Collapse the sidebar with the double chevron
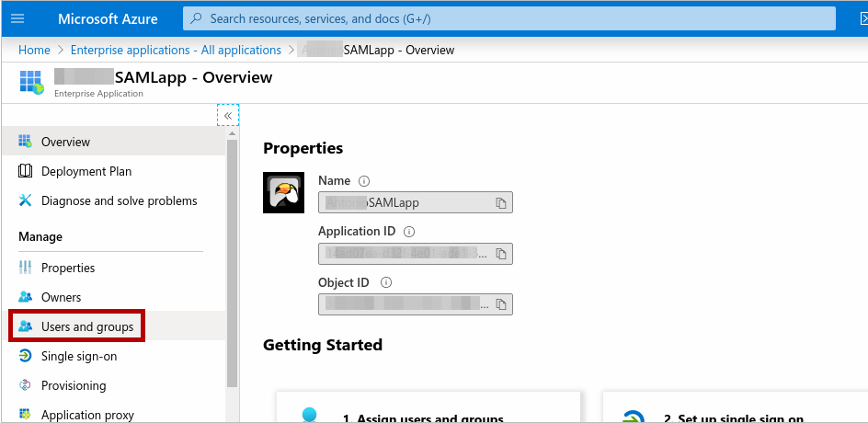Screen dimensions: 868x423 (228, 115)
